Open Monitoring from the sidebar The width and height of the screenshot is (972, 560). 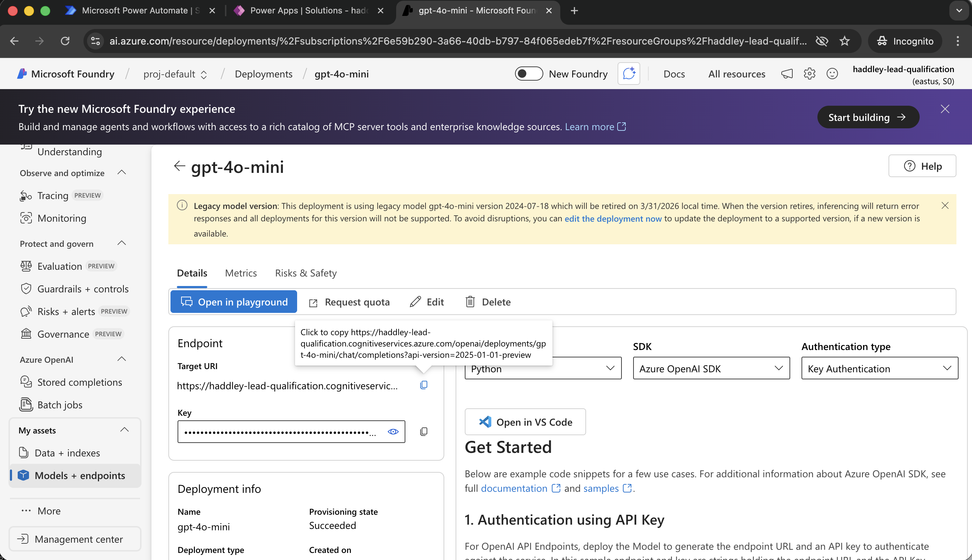coord(62,218)
